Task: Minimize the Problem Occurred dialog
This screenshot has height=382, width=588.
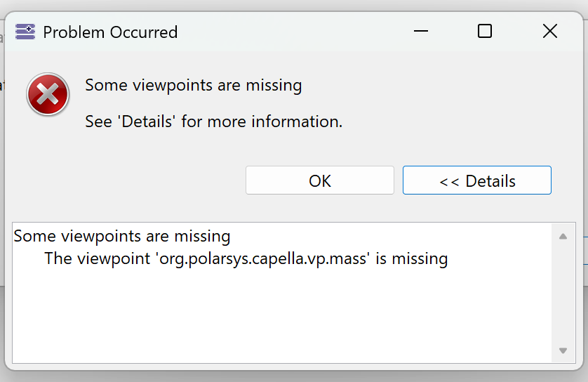Action: click(x=420, y=32)
